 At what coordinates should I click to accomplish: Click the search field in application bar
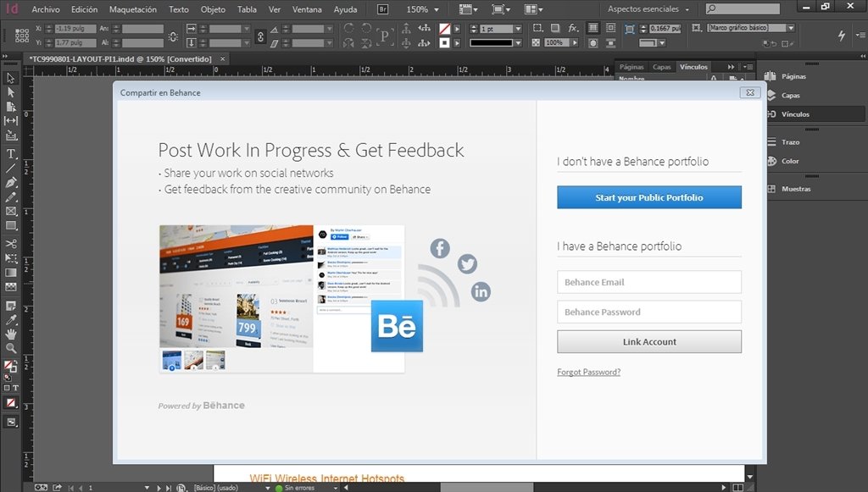pyautogui.click(x=743, y=8)
